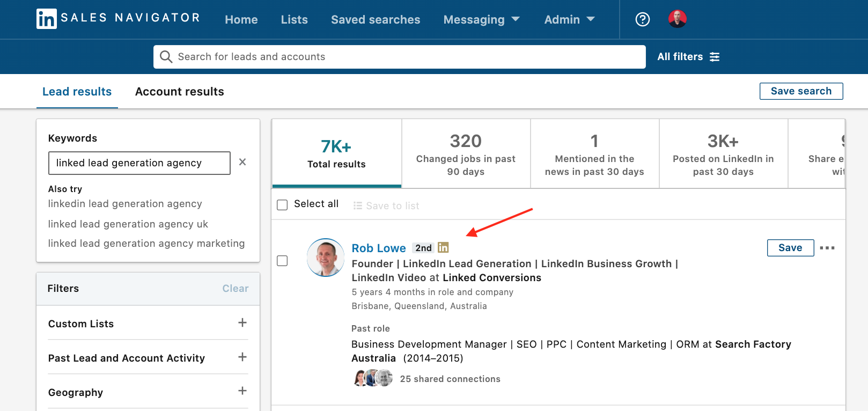
Task: Open the Rob Lowe profile link
Action: tap(379, 248)
